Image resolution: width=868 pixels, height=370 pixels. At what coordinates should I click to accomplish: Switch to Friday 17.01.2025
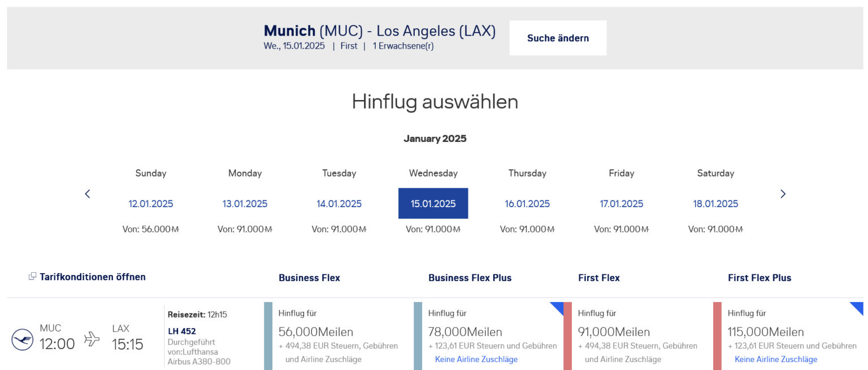tap(621, 204)
